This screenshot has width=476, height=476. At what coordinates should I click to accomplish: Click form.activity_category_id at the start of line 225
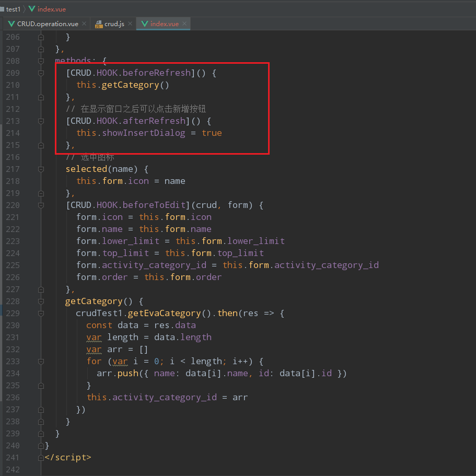[141, 265]
